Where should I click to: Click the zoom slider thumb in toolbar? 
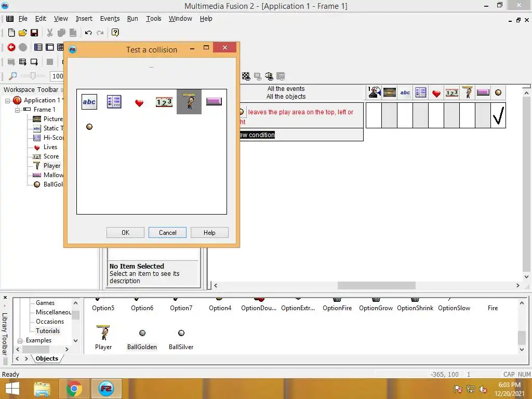33,76
